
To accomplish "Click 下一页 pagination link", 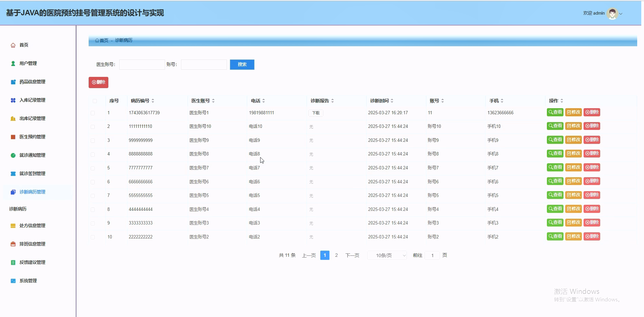I will [x=352, y=255].
